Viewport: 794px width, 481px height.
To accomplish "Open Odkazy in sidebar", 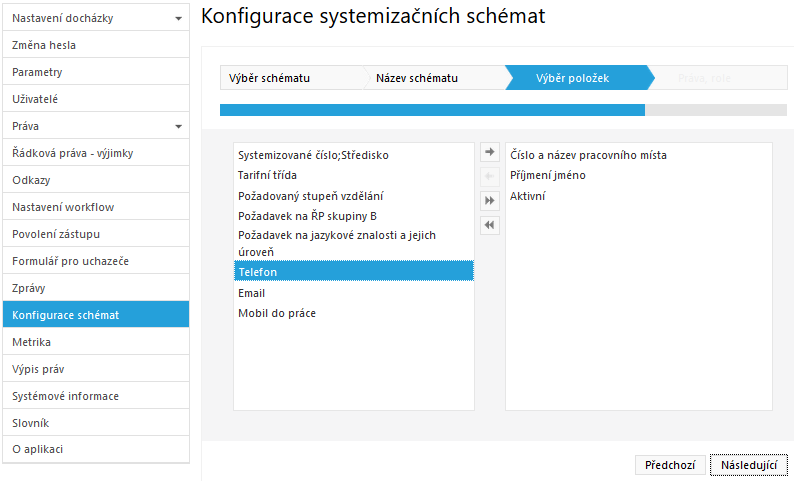I will [96, 180].
